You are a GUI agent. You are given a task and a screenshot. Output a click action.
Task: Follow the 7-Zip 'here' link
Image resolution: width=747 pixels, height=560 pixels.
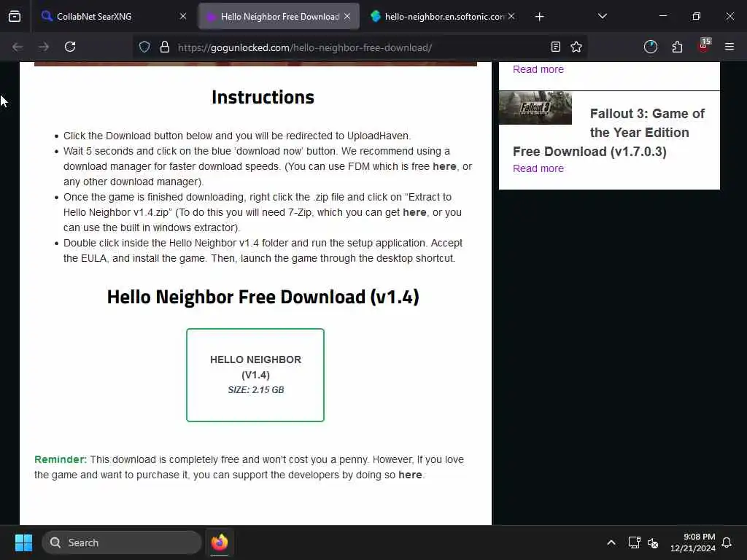tap(414, 212)
